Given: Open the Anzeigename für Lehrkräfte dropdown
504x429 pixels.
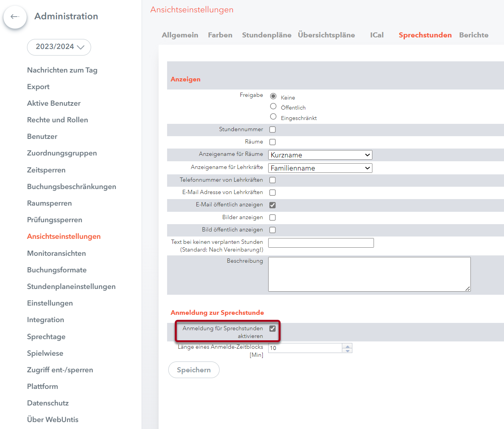Looking at the screenshot, I should pos(320,168).
